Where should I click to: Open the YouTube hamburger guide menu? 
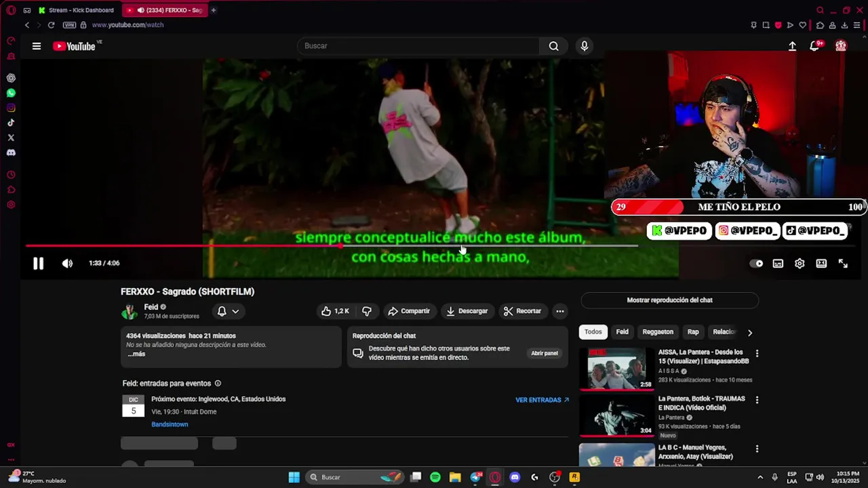(x=37, y=46)
